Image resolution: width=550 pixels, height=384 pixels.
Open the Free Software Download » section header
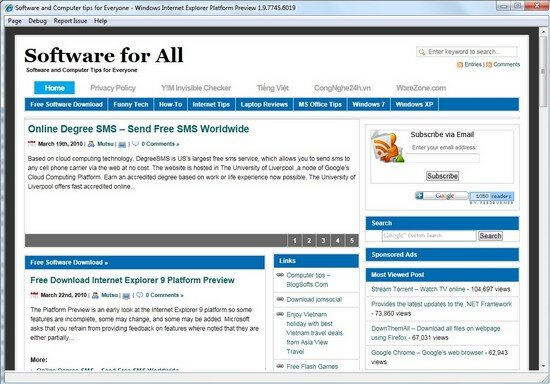coord(69,262)
